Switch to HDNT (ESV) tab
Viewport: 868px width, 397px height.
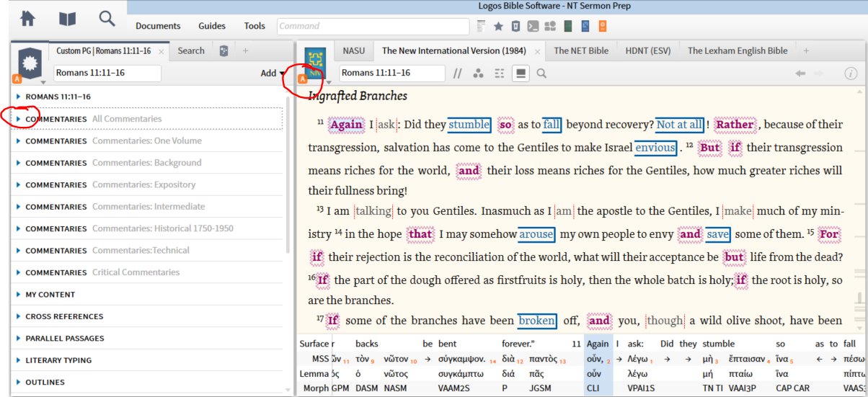click(648, 50)
